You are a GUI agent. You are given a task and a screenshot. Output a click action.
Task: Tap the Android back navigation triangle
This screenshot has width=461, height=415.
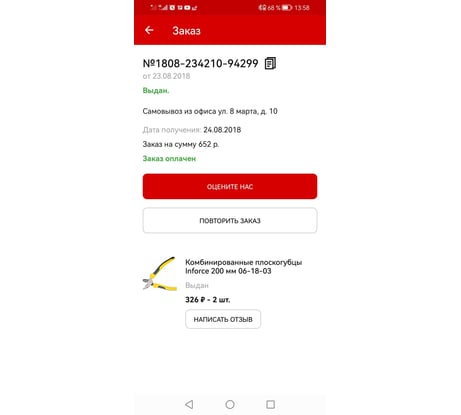(189, 404)
